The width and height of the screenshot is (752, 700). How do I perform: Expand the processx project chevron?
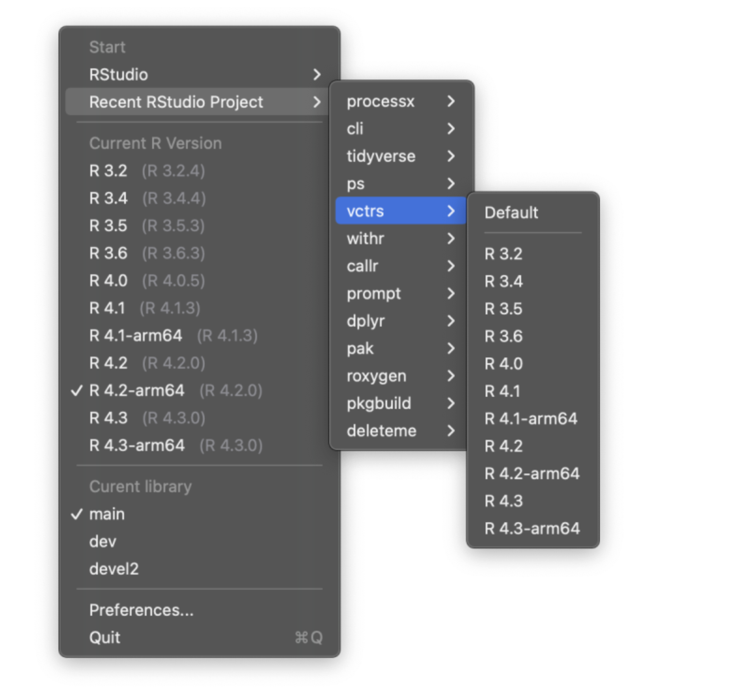tap(451, 101)
